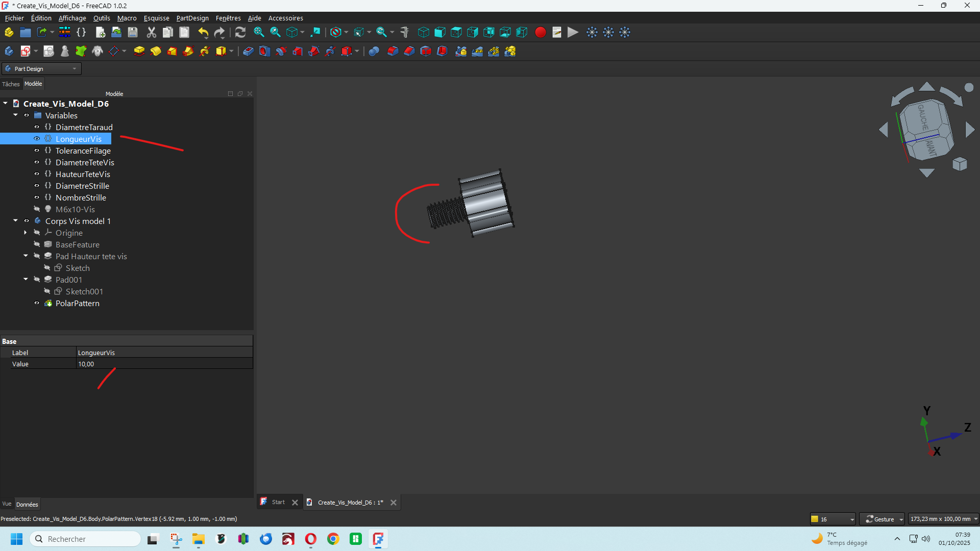The image size is (980, 551).
Task: Click the Polar Pattern toolbar icon
Action: pos(494,51)
